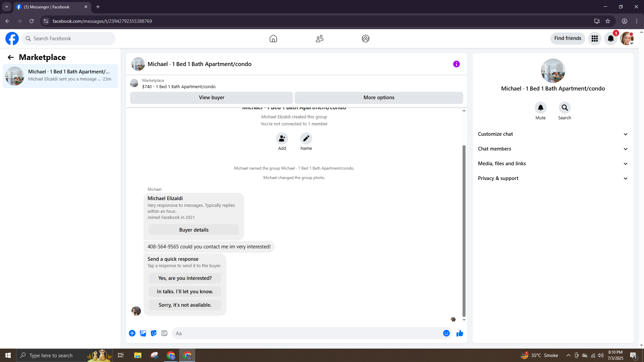Send 'Sorry, it's not available.' quick response

[x=185, y=305]
